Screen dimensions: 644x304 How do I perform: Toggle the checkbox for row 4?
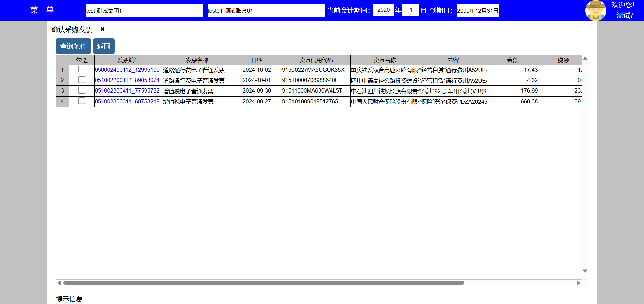click(x=82, y=101)
